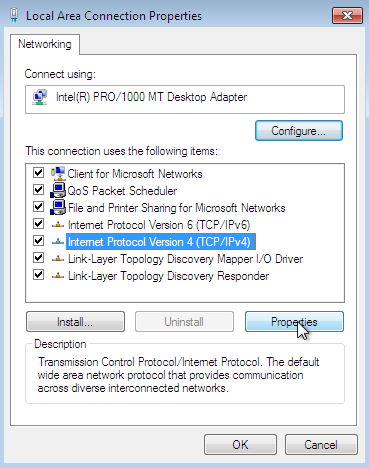Image resolution: width=369 pixels, height=468 pixels.
Task: Open Properties for the selected item
Action: (x=294, y=322)
